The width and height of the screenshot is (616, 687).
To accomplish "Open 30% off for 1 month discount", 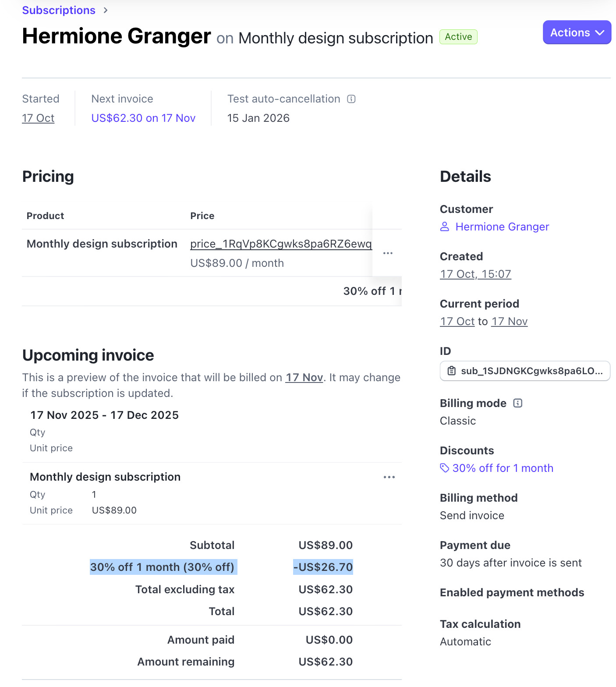I will [x=503, y=468].
